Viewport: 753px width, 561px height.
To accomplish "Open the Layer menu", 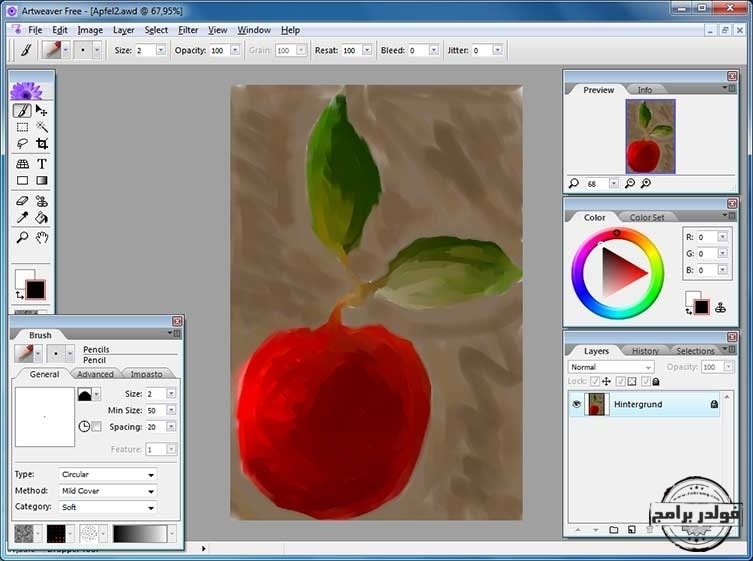I will [123, 30].
